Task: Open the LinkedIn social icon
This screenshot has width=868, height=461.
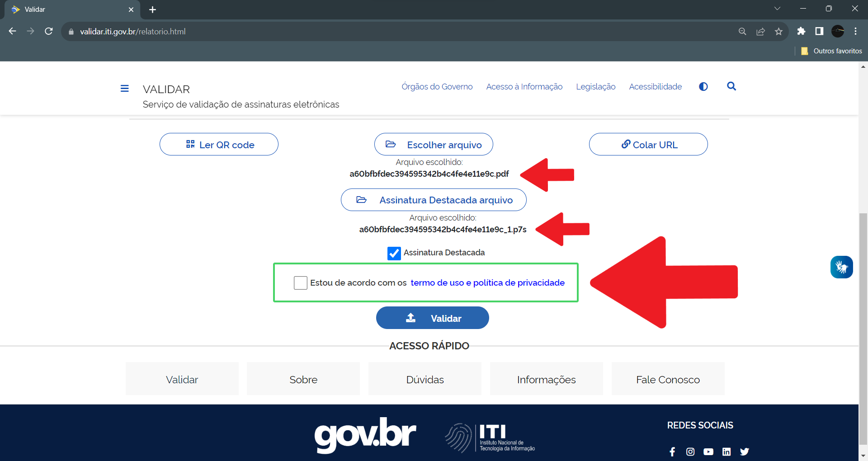Action: tap(726, 452)
